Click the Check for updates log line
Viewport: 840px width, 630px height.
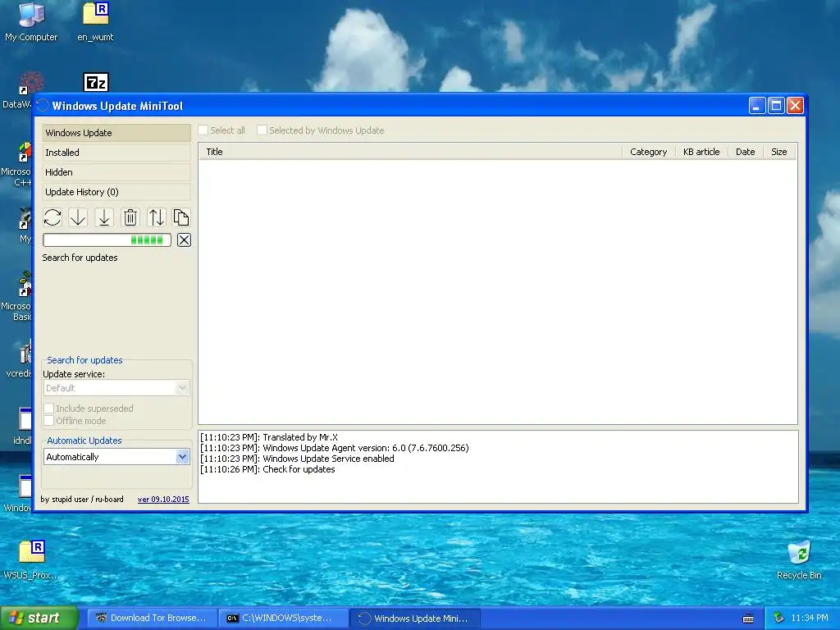[267, 469]
